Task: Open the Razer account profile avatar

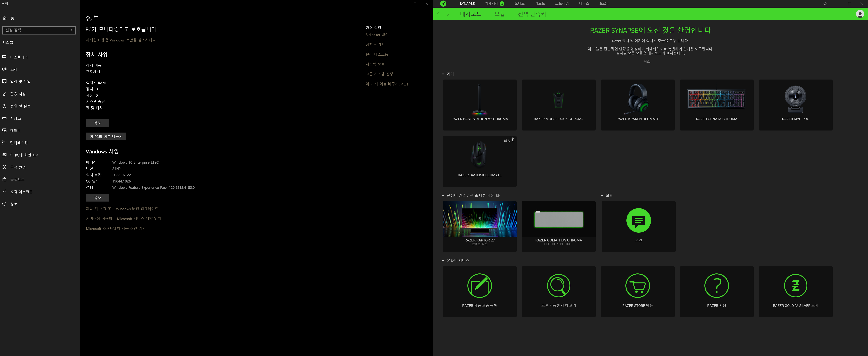Action: pyautogui.click(x=860, y=14)
